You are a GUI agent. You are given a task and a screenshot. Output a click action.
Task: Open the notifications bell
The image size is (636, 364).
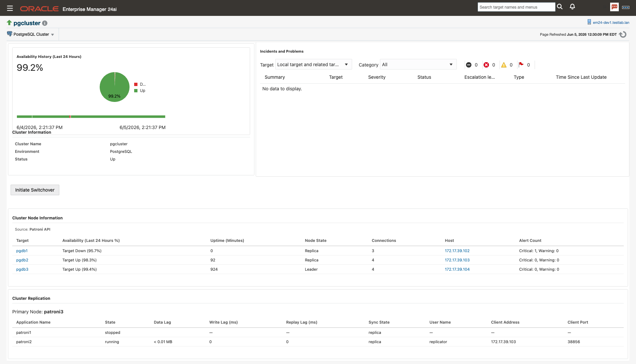tap(572, 7)
